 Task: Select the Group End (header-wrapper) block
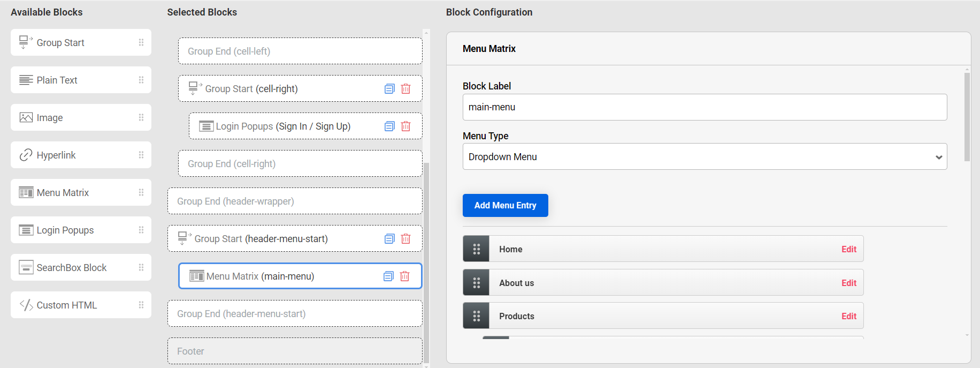click(x=294, y=201)
